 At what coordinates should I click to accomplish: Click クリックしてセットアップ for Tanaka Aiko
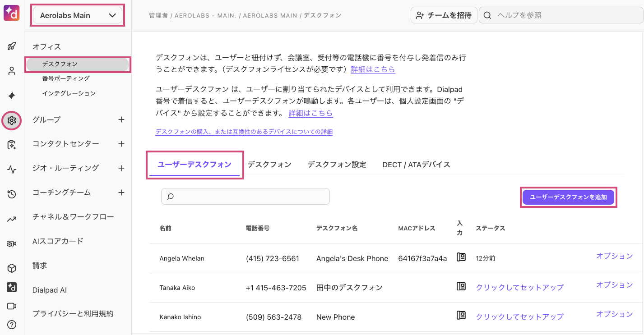[519, 287]
